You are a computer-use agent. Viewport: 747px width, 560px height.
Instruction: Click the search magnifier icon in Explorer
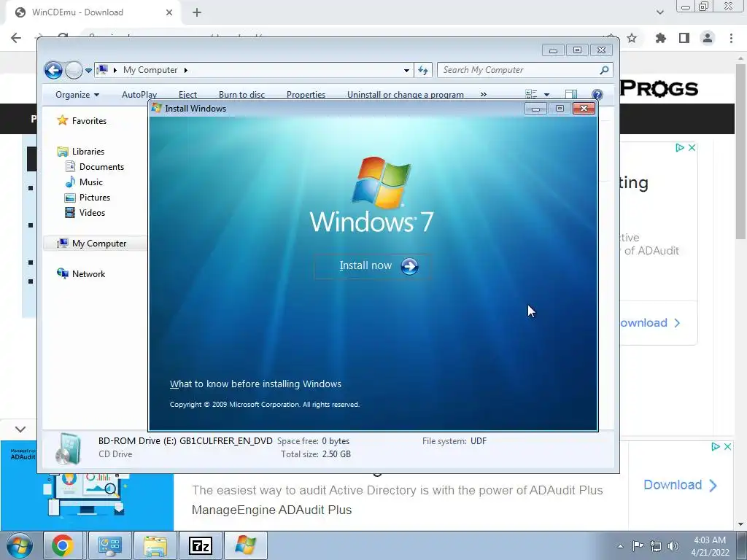(x=605, y=70)
